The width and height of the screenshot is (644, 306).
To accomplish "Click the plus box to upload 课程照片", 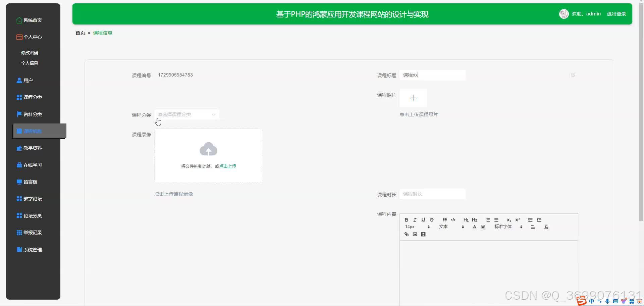I will [x=413, y=98].
